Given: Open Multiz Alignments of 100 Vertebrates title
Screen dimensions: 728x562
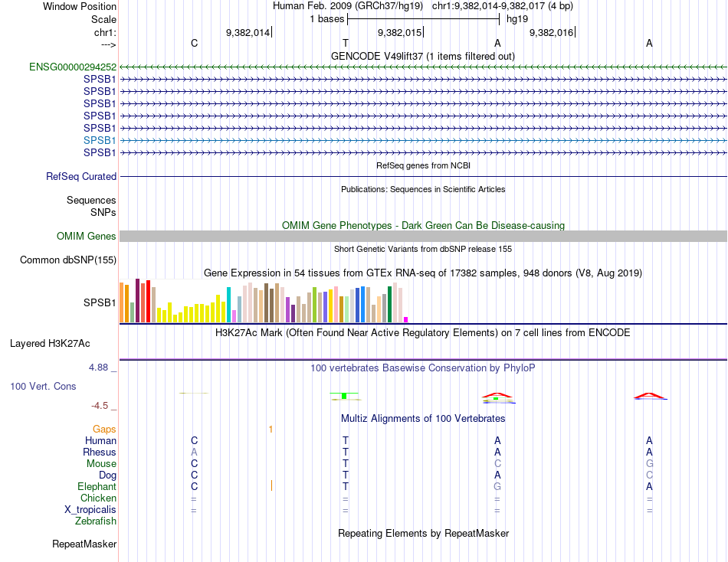Looking at the screenshot, I should pyautogui.click(x=423, y=419).
